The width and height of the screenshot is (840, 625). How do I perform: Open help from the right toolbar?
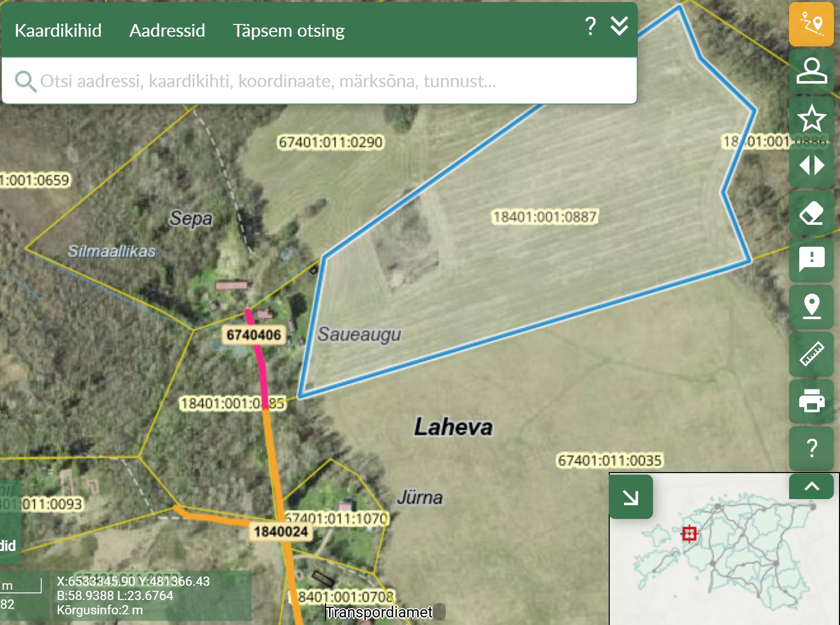click(811, 448)
